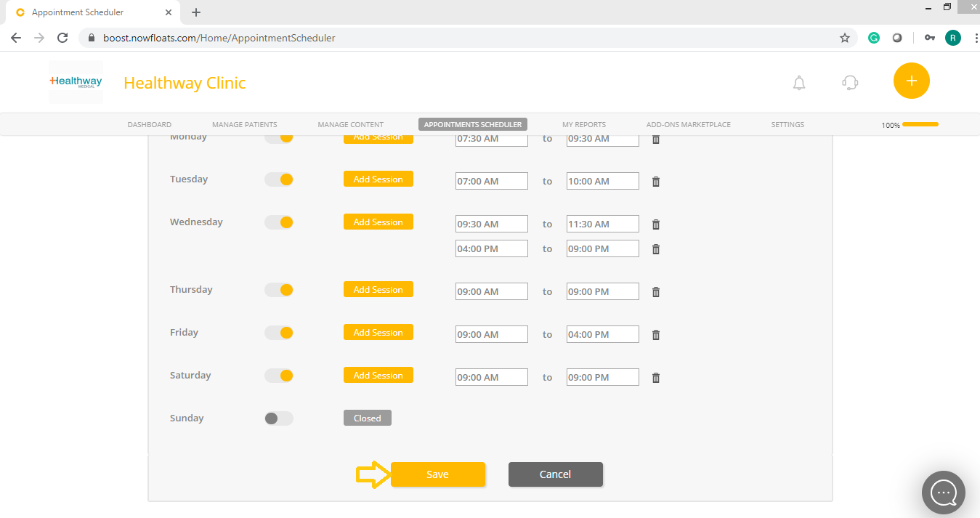This screenshot has width=980, height=518.
Task: Click the browser forward arrow
Action: [39, 38]
